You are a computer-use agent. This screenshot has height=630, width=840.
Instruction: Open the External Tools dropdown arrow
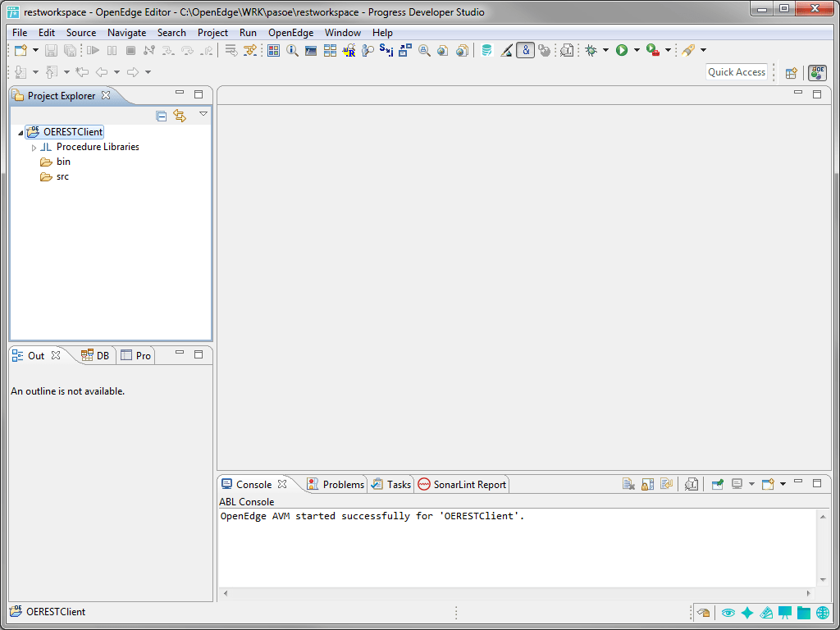pos(668,50)
